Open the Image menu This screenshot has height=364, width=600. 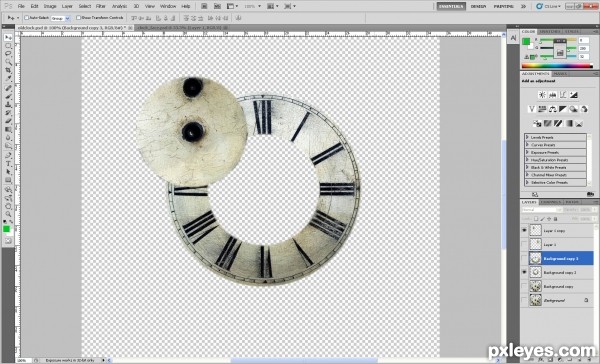50,6
